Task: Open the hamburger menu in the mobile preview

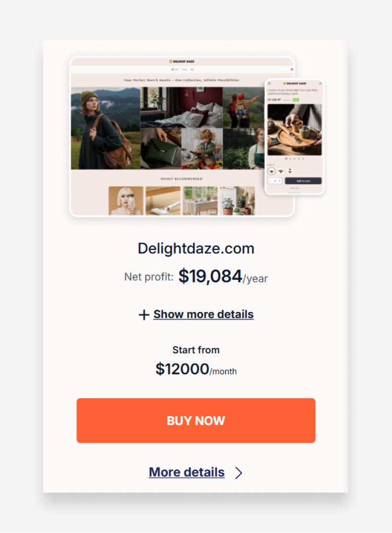Action: [269, 83]
